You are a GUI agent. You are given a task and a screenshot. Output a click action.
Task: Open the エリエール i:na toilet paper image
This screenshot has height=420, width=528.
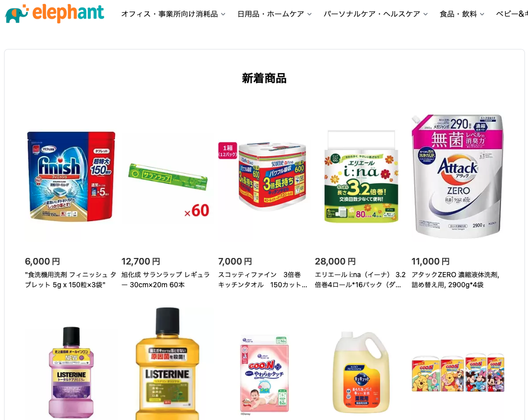(360, 176)
